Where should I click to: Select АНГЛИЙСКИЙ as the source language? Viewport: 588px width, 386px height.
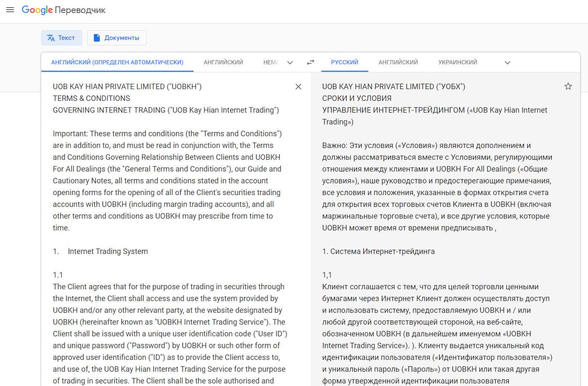pos(223,62)
